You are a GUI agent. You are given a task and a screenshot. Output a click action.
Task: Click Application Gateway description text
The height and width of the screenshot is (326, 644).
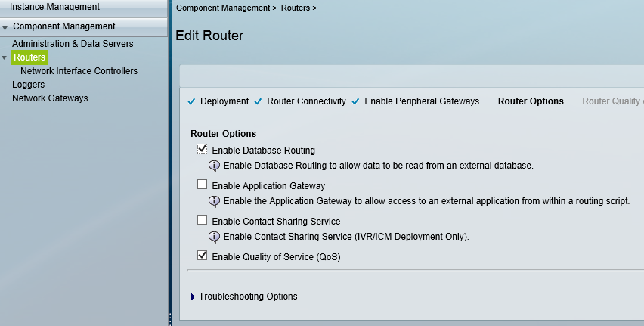[426, 201]
